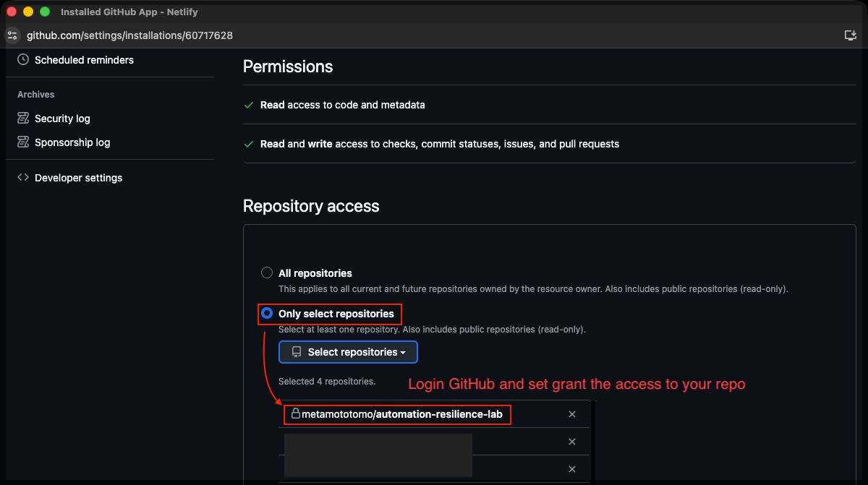The width and height of the screenshot is (868, 485).
Task: Go to Sponsorship log page
Action: click(x=72, y=142)
